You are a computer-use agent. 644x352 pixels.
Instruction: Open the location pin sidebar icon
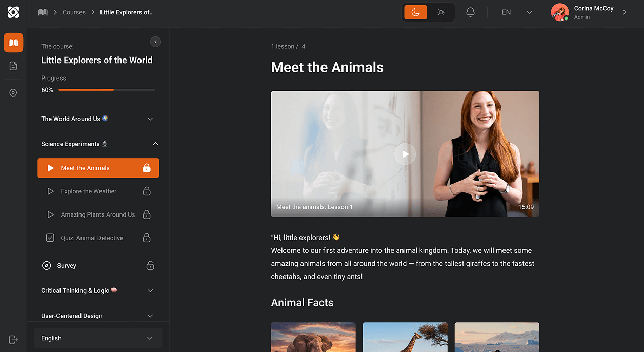coord(13,93)
